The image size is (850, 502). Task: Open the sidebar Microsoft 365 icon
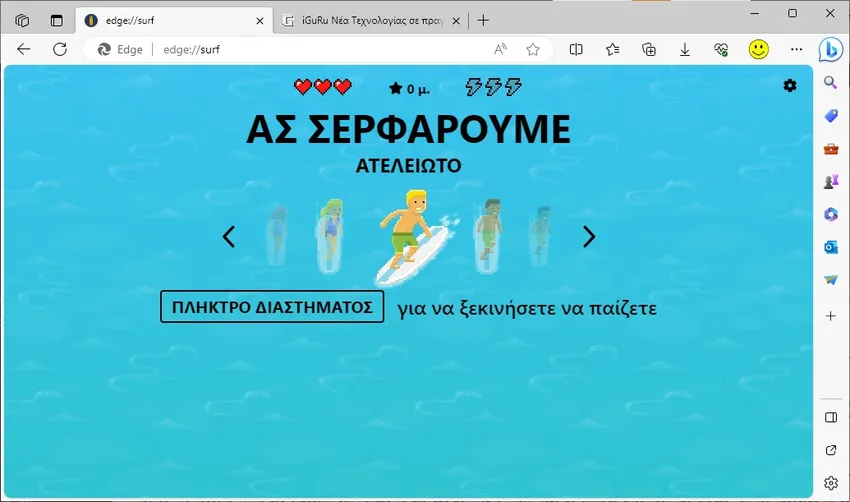[x=830, y=214]
